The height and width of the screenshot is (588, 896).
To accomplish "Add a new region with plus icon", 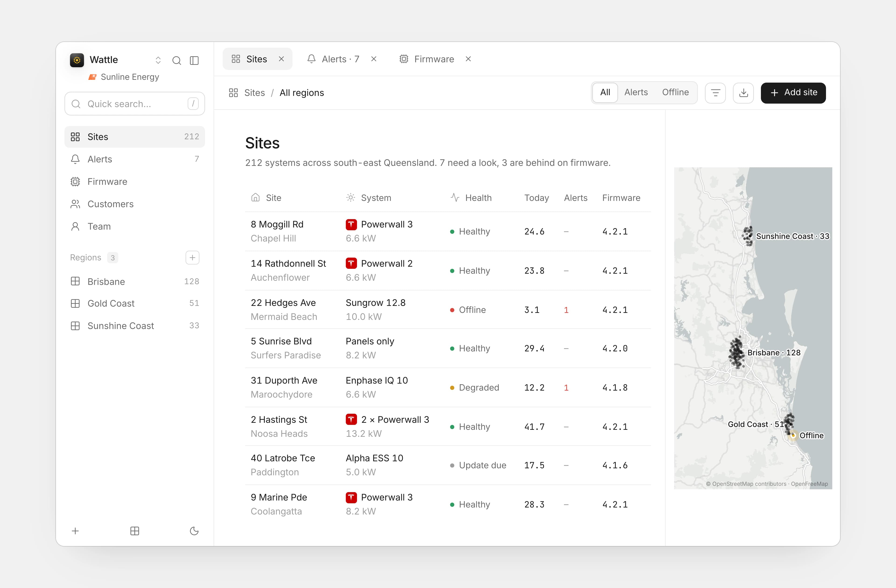I will pos(192,258).
